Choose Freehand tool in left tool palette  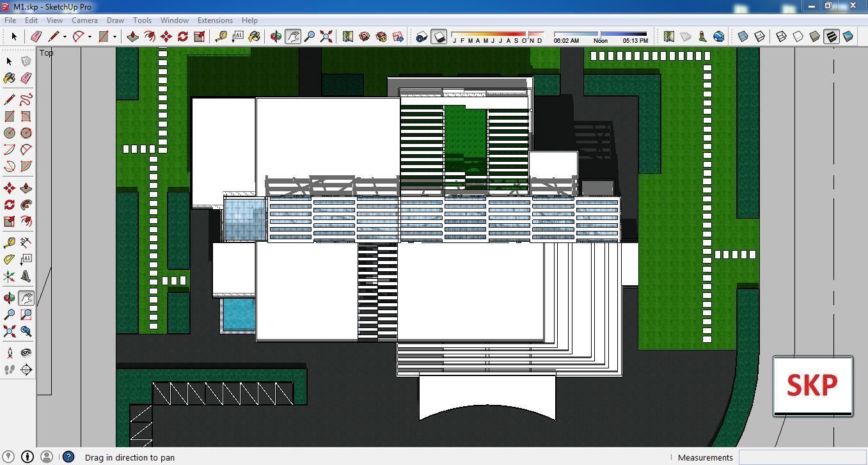click(26, 100)
